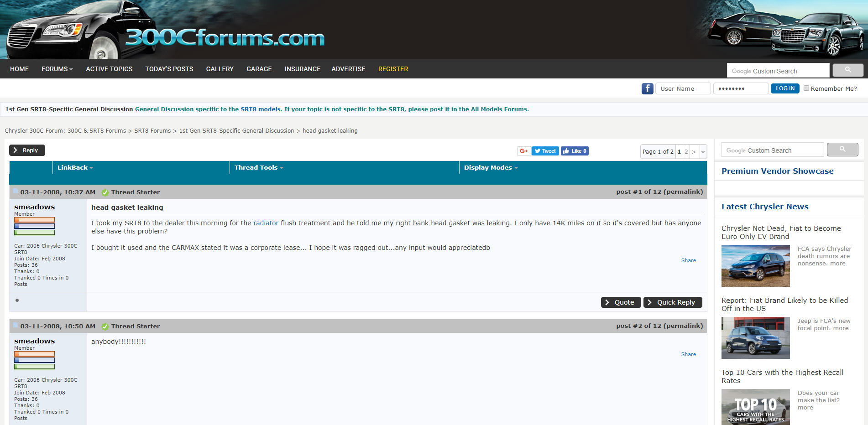The image size is (868, 425).
Task: Click the Thread Starter checkmark in post #2
Action: 105,327
